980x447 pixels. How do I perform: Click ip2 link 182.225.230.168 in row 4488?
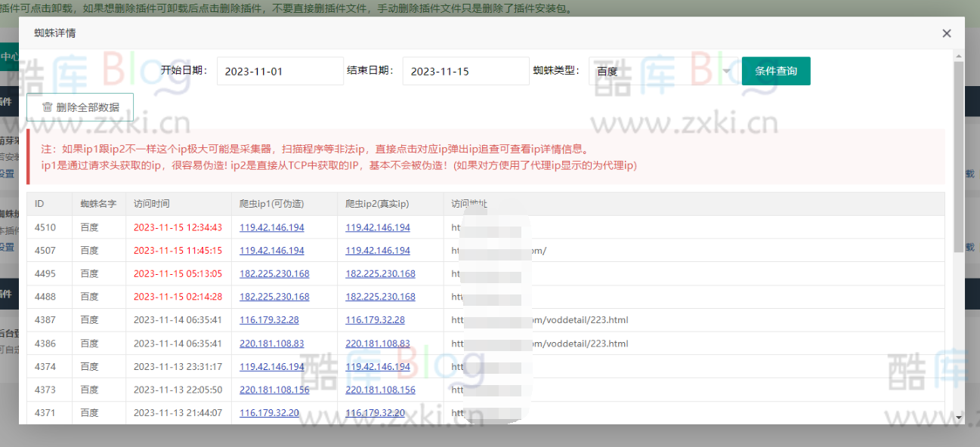380,297
